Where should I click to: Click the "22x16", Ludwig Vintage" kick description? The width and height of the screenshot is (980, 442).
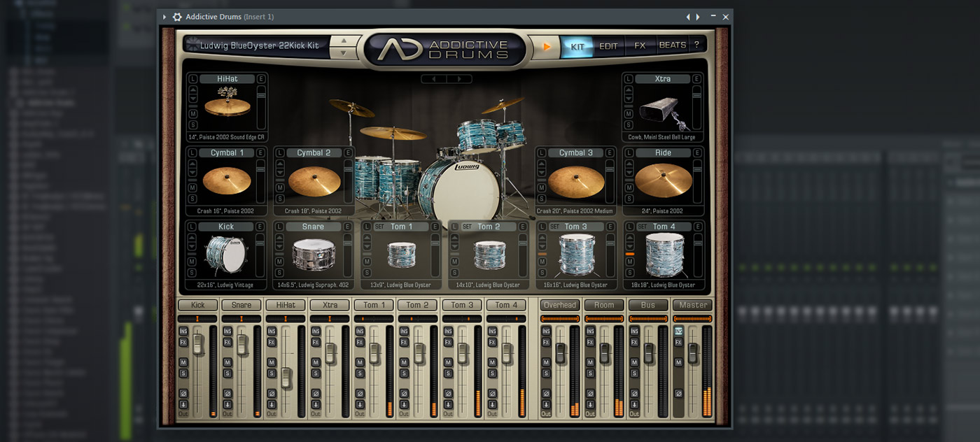[225, 285]
